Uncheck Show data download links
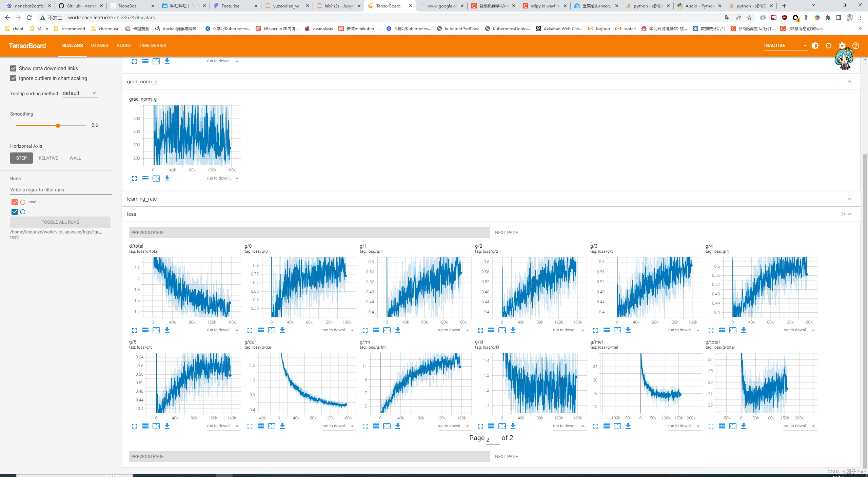The width and height of the screenshot is (868, 477). [x=13, y=68]
